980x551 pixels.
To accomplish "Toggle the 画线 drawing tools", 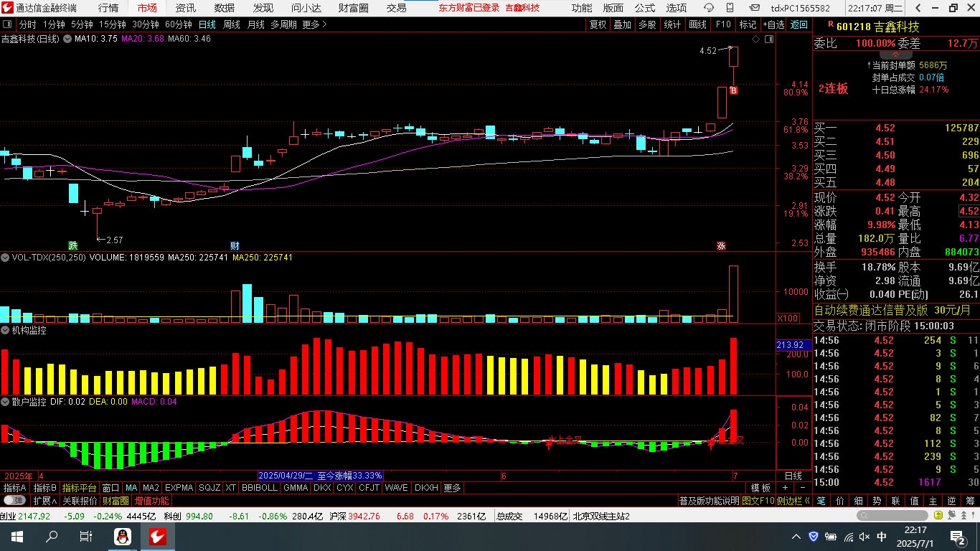I will coord(697,24).
